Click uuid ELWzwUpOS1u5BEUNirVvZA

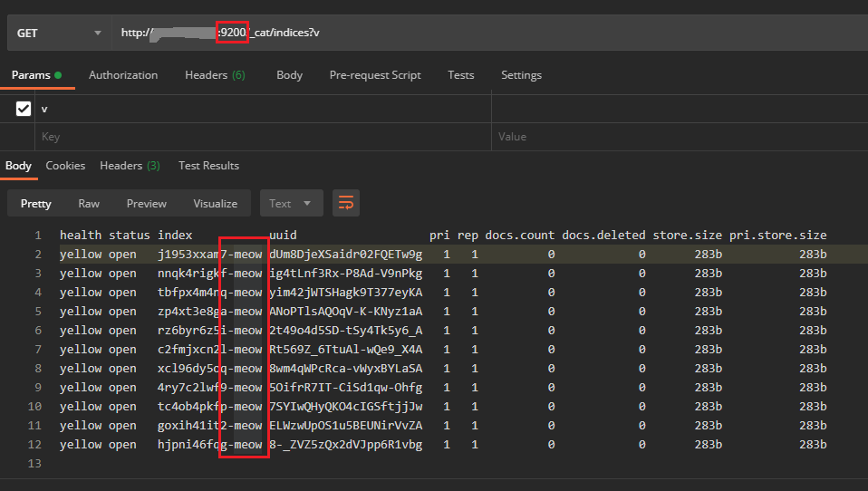click(346, 425)
